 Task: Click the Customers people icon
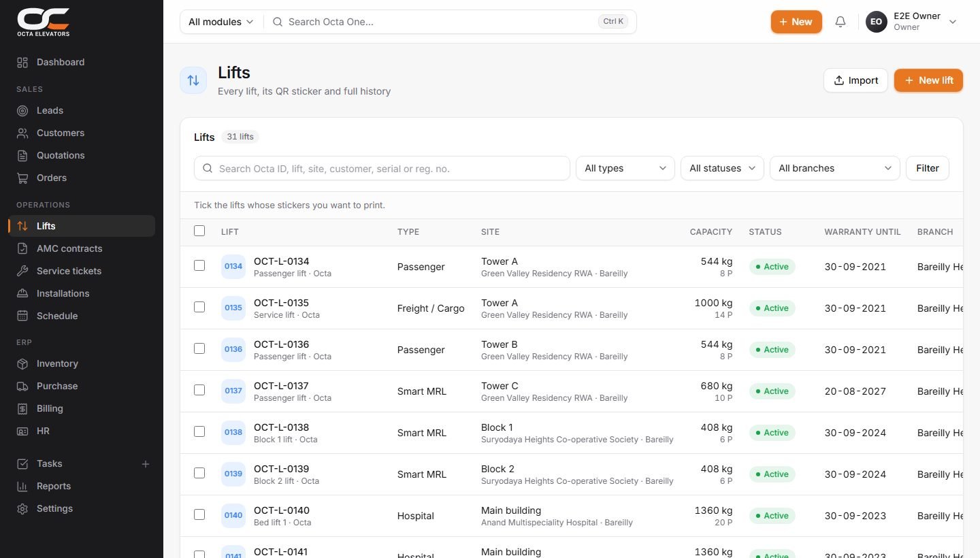[22, 133]
